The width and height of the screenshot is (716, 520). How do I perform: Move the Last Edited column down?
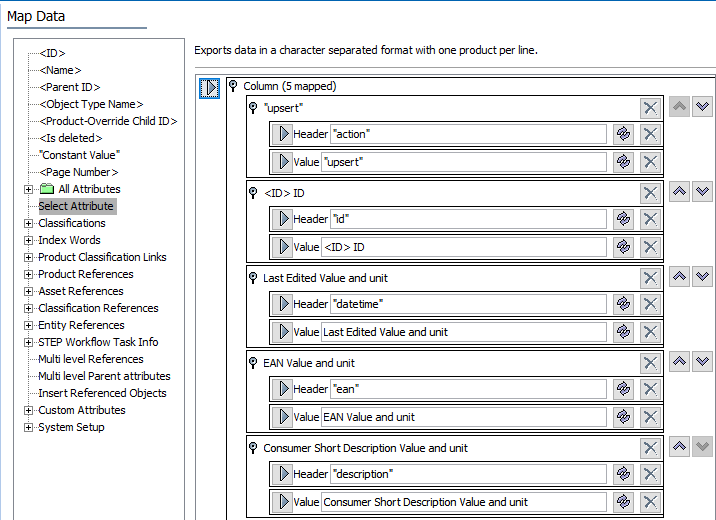(702, 277)
